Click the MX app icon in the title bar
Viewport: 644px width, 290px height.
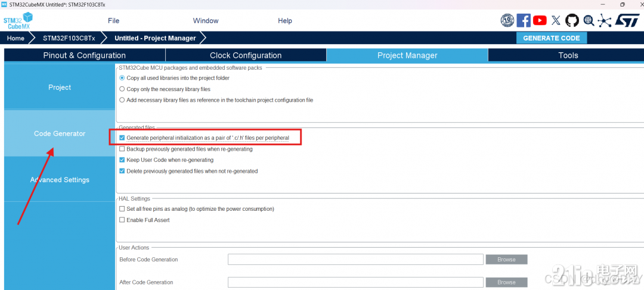pyautogui.click(x=5, y=4)
